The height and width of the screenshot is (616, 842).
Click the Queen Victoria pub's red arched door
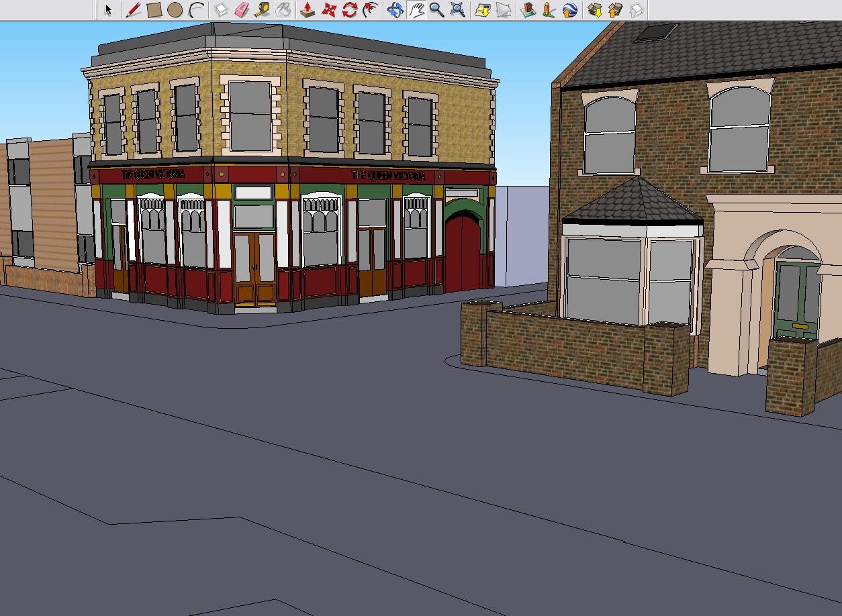[463, 255]
